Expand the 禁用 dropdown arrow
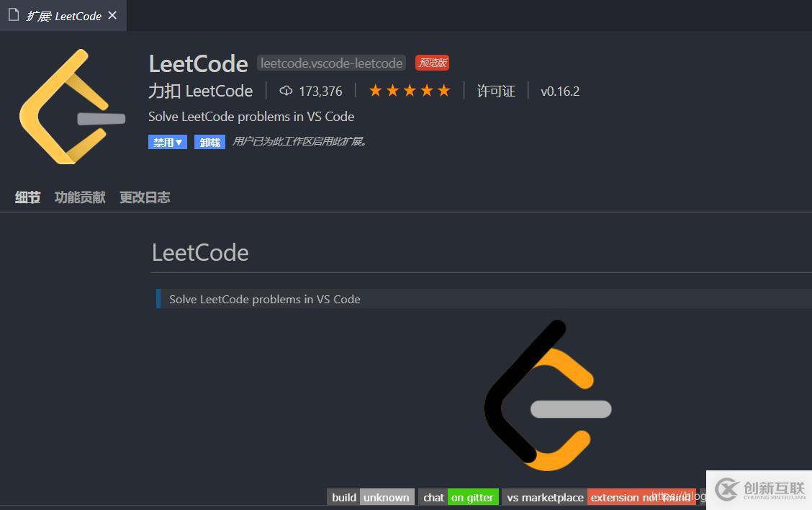The height and width of the screenshot is (510, 812). (x=179, y=142)
